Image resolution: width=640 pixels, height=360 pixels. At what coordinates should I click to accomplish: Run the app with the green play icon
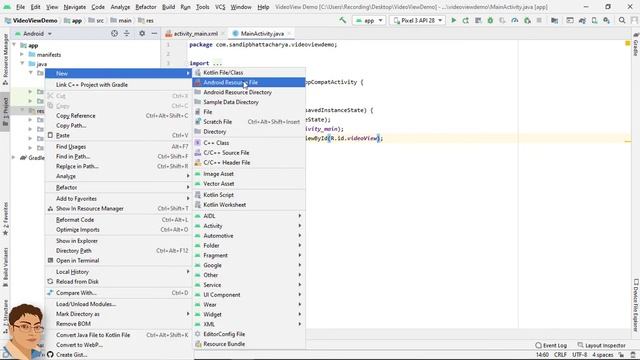coord(453,20)
